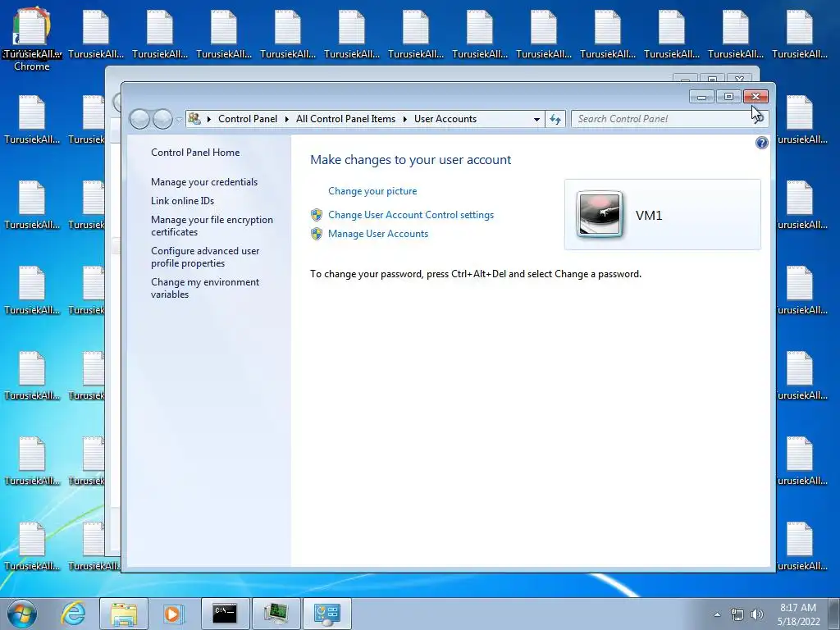The image size is (840, 630).
Task: Click the VM1 account picture
Action: coord(600,214)
